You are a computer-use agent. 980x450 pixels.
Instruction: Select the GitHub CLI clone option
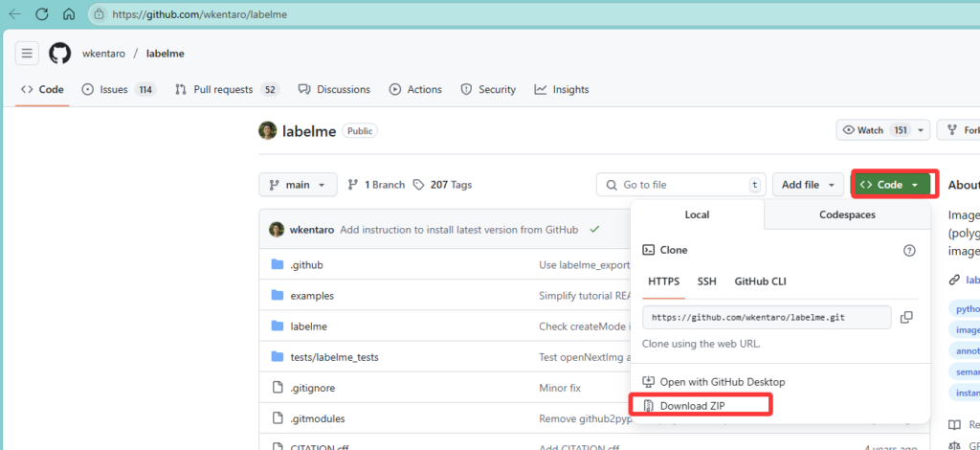pos(760,281)
